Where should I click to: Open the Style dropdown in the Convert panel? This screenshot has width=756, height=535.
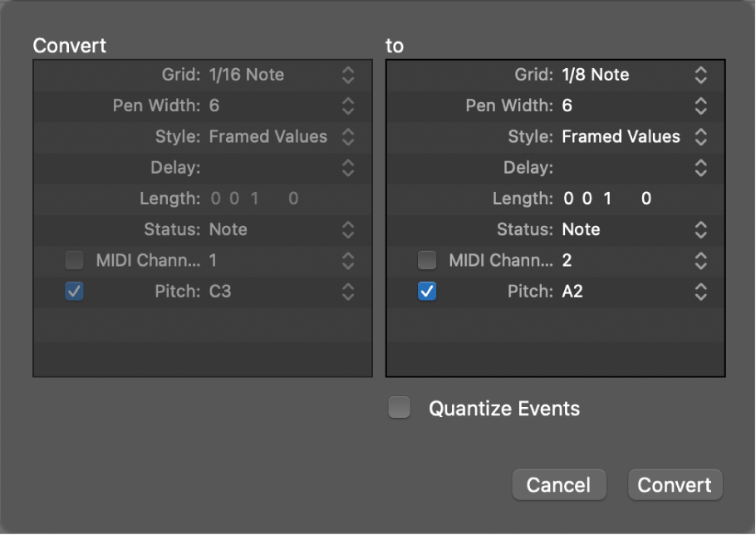click(x=348, y=136)
